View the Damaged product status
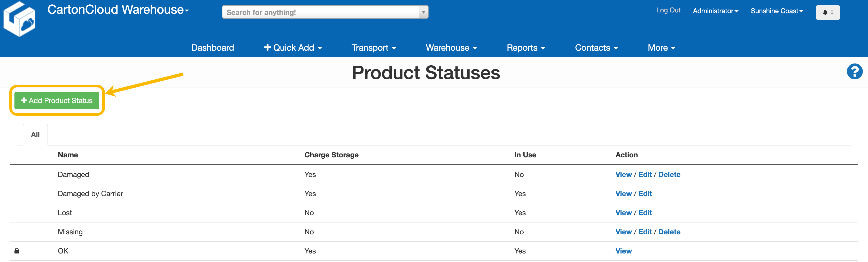The width and height of the screenshot is (868, 262). pyautogui.click(x=623, y=174)
